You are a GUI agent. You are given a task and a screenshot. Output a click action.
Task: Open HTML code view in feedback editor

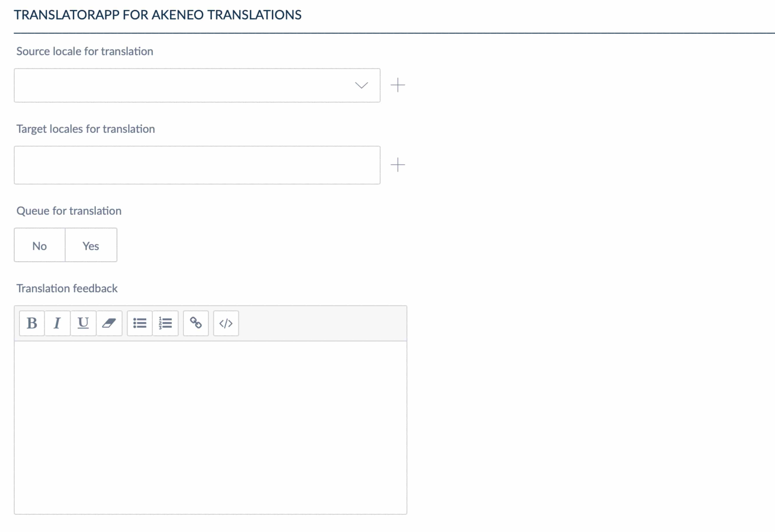[x=226, y=323]
